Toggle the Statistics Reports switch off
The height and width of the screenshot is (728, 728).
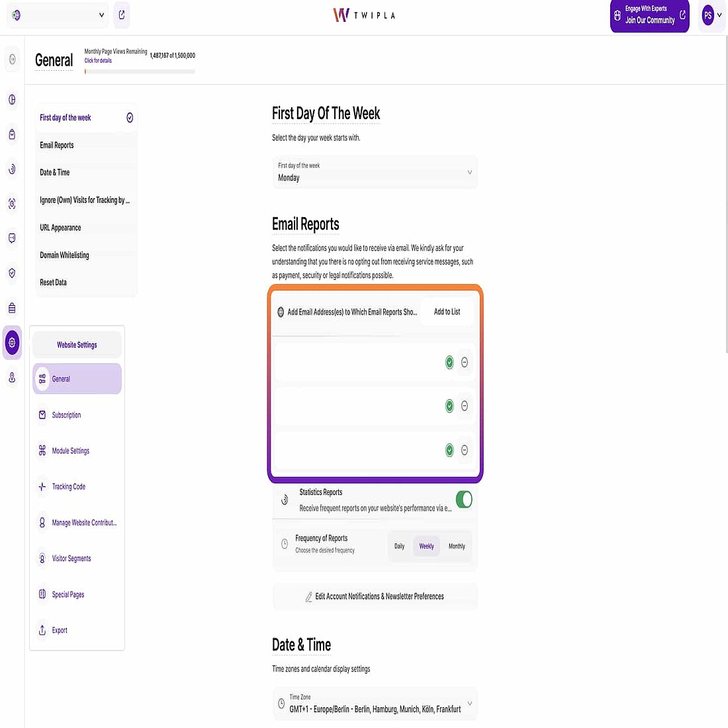pyautogui.click(x=464, y=500)
